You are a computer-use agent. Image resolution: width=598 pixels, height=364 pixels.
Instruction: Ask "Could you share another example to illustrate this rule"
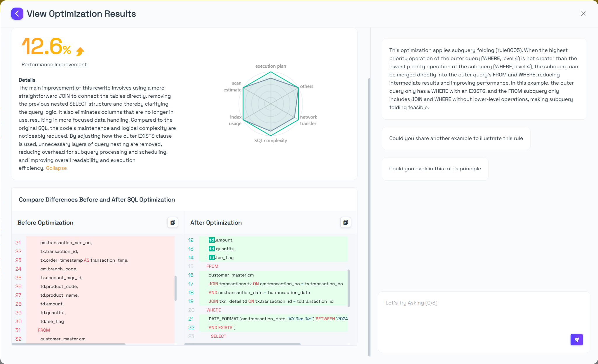(456, 138)
